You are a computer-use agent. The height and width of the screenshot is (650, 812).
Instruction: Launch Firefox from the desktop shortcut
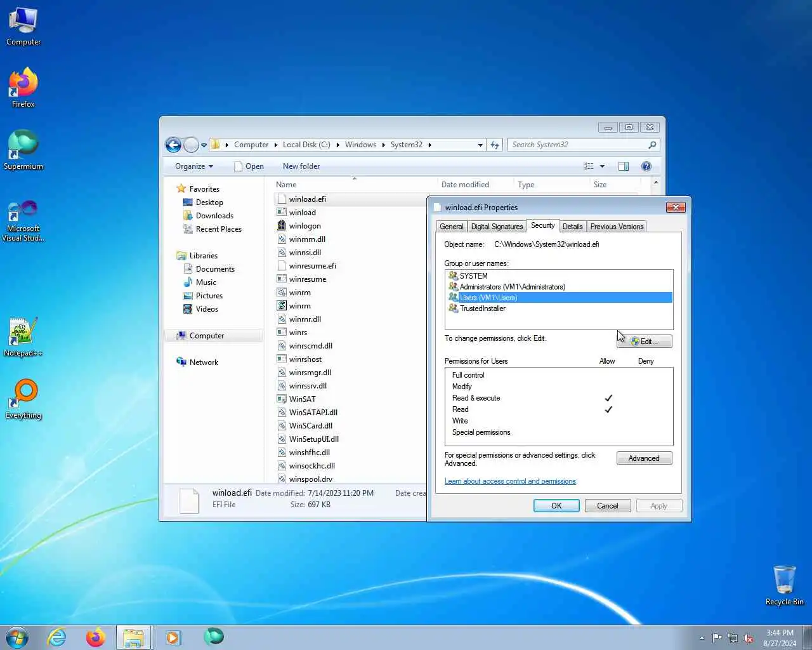23,88
